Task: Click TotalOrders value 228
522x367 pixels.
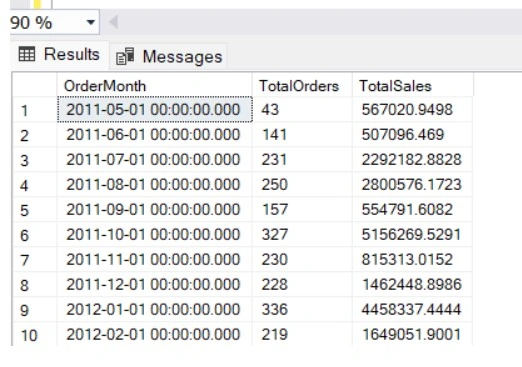Action: (x=302, y=285)
